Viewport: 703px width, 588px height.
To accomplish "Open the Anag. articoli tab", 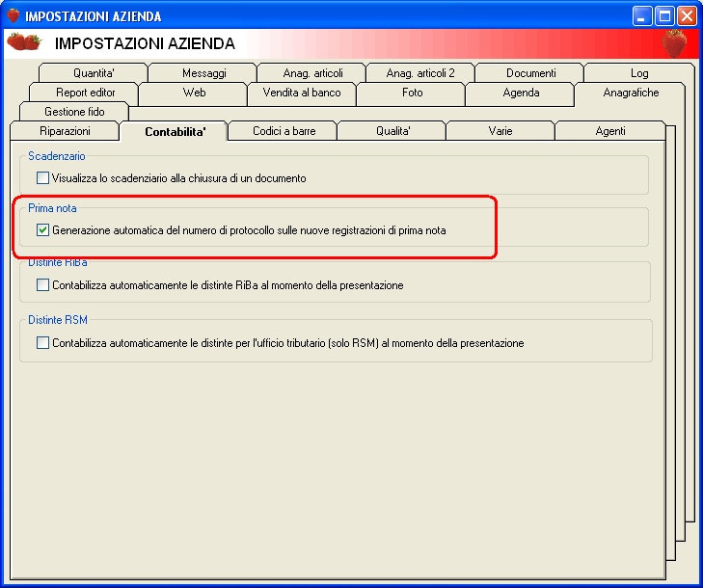I will (x=312, y=72).
